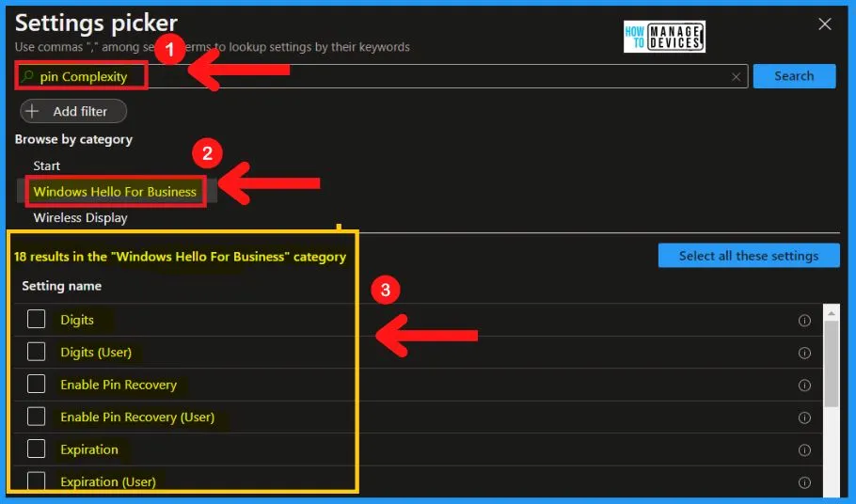The image size is (856, 504).
Task: Show info for the Expiration setting
Action: point(804,450)
